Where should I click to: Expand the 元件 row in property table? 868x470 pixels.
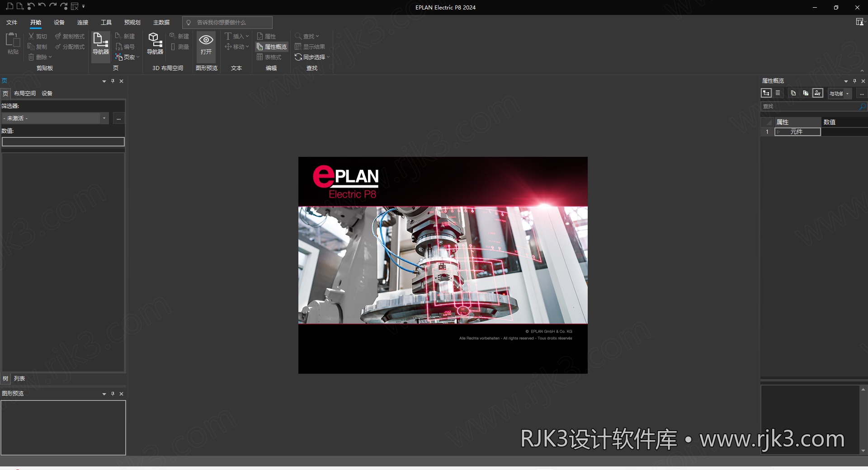pyautogui.click(x=778, y=132)
